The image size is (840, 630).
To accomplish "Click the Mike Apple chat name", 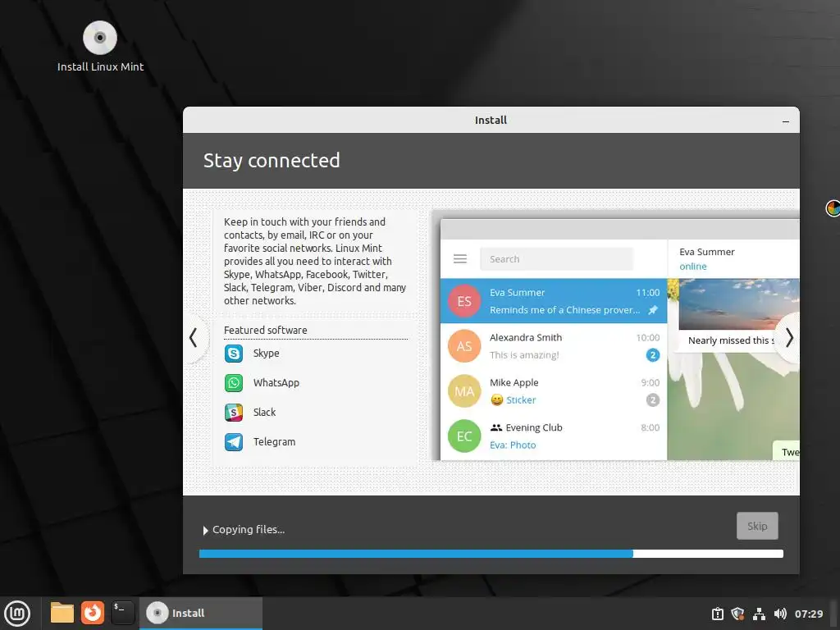I will (514, 382).
